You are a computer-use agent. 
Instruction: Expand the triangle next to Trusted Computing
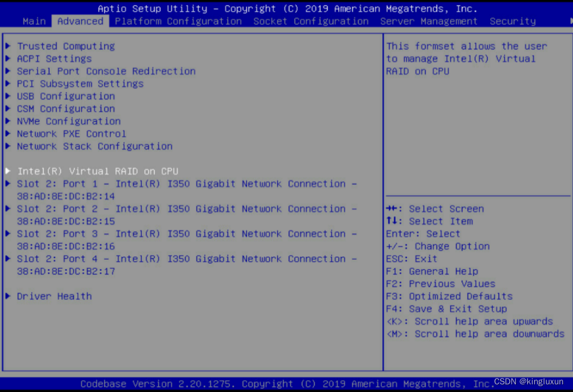(7, 46)
